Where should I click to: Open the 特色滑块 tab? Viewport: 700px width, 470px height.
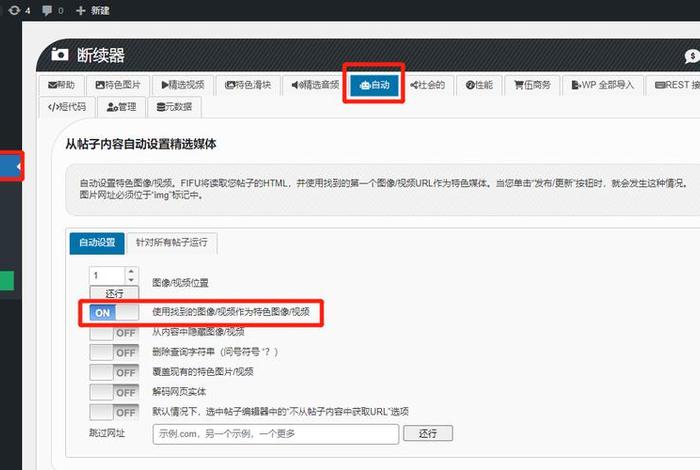pyautogui.click(x=248, y=85)
